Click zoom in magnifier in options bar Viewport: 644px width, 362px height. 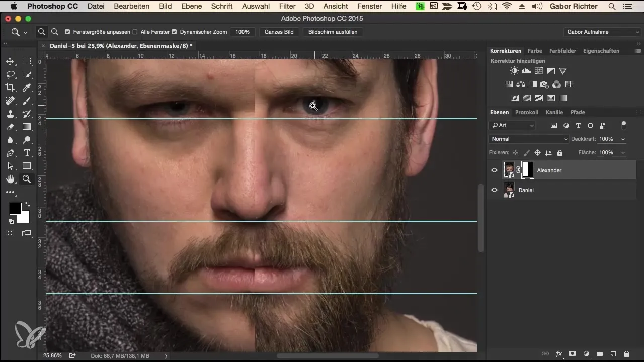(42, 32)
